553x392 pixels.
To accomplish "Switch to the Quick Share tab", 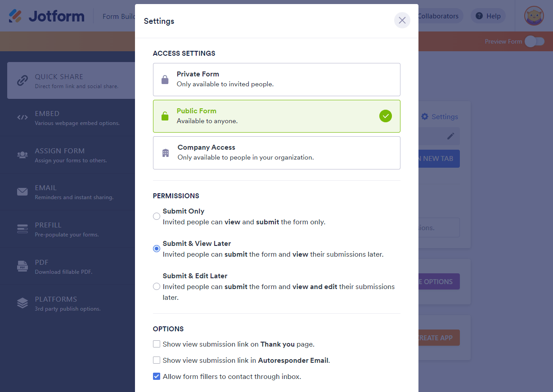I will pos(67,80).
